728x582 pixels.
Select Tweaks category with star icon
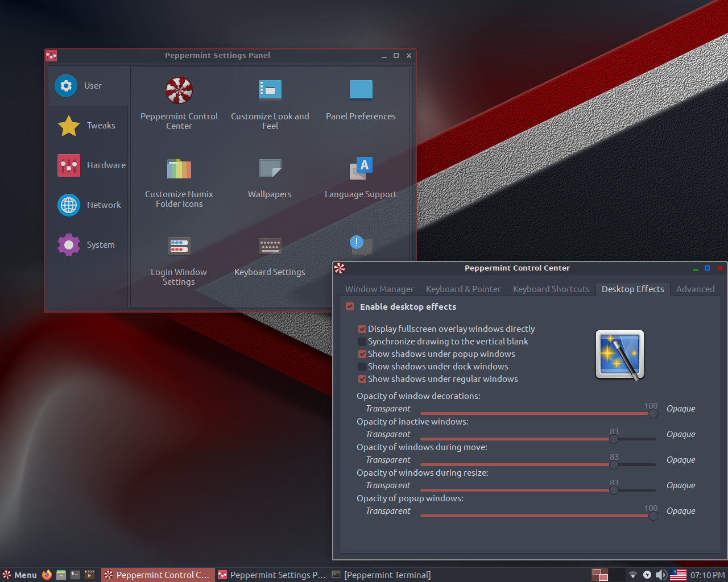pyautogui.click(x=88, y=126)
